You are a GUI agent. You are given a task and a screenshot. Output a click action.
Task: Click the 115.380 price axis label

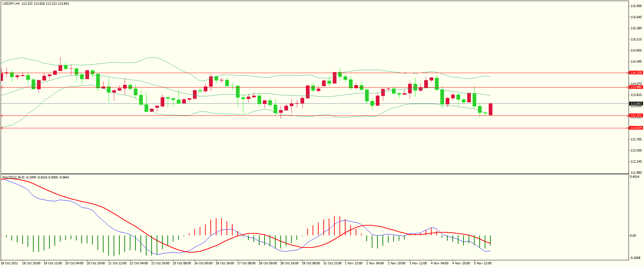(x=636, y=28)
